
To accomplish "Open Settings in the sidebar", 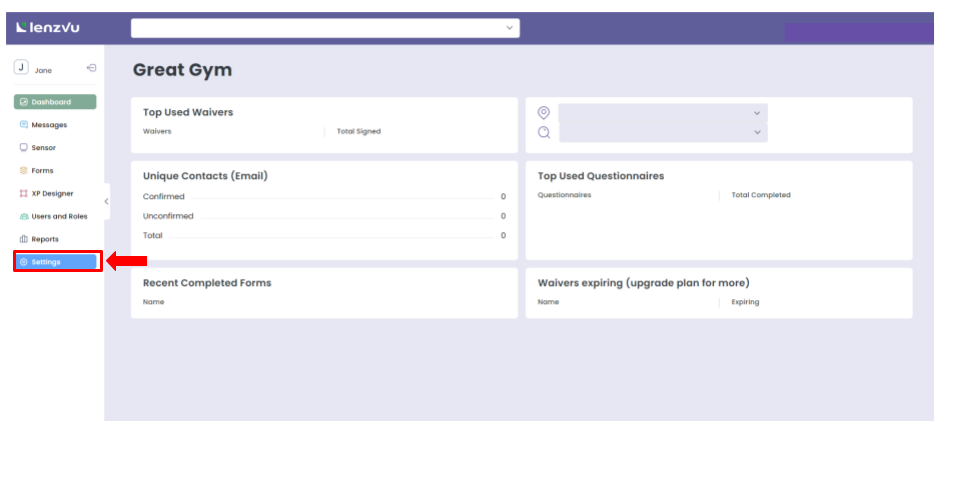I will pos(56,262).
